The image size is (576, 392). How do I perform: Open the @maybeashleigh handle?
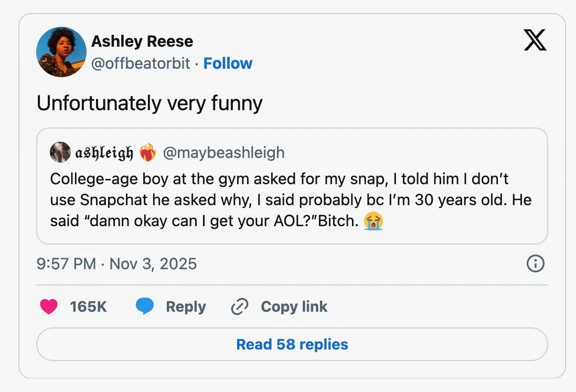pyautogui.click(x=224, y=152)
